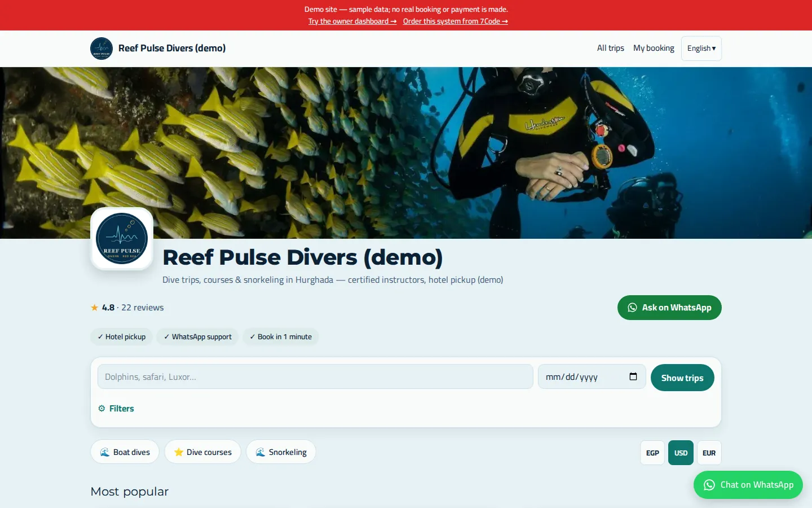Expand the Filters section

(116, 408)
